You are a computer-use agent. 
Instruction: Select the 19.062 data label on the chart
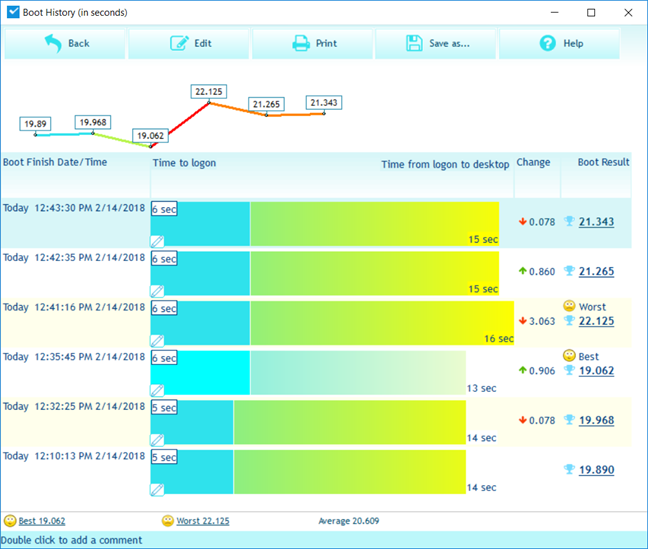[x=150, y=136]
